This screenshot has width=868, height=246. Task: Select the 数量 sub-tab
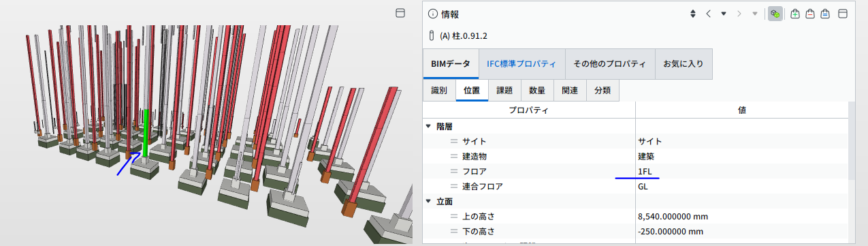pos(537,90)
